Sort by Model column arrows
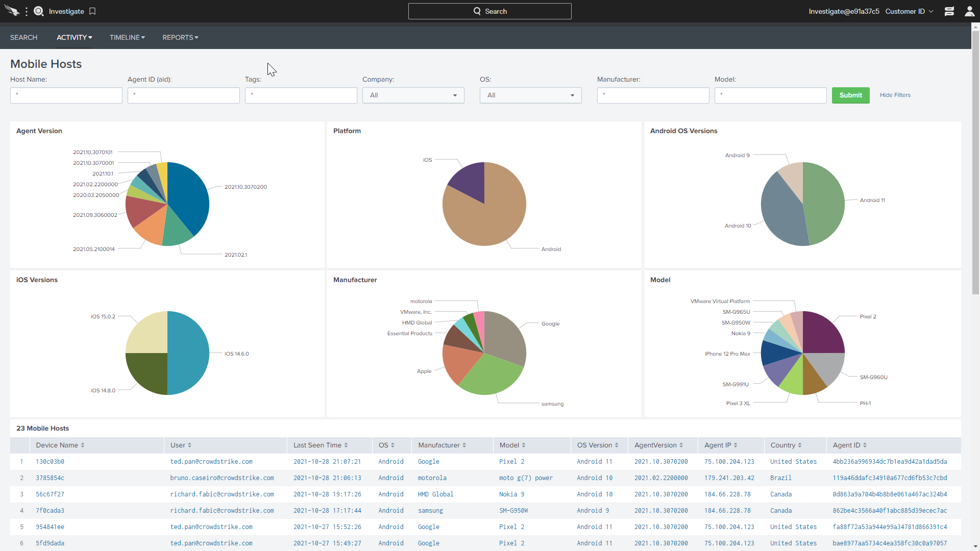Viewport: 980px width, 551px height. 524,445
